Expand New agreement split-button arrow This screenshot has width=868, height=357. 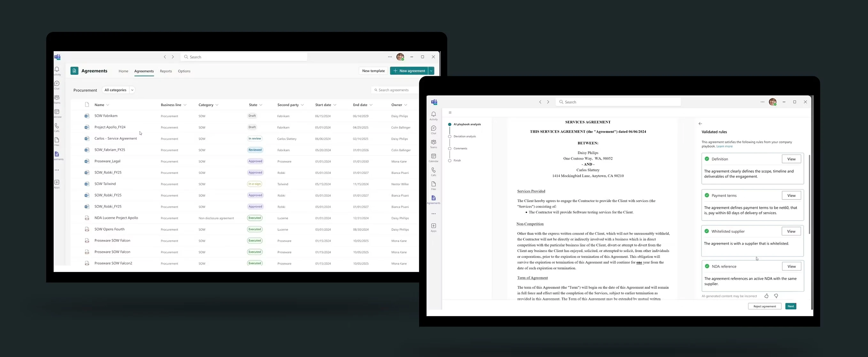pos(431,71)
